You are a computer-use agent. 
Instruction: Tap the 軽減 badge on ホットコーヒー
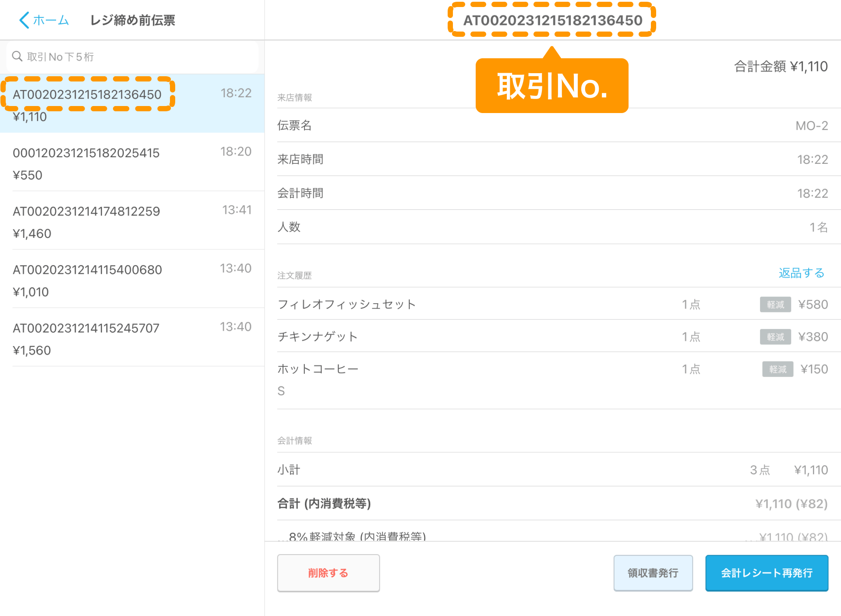pos(777,369)
